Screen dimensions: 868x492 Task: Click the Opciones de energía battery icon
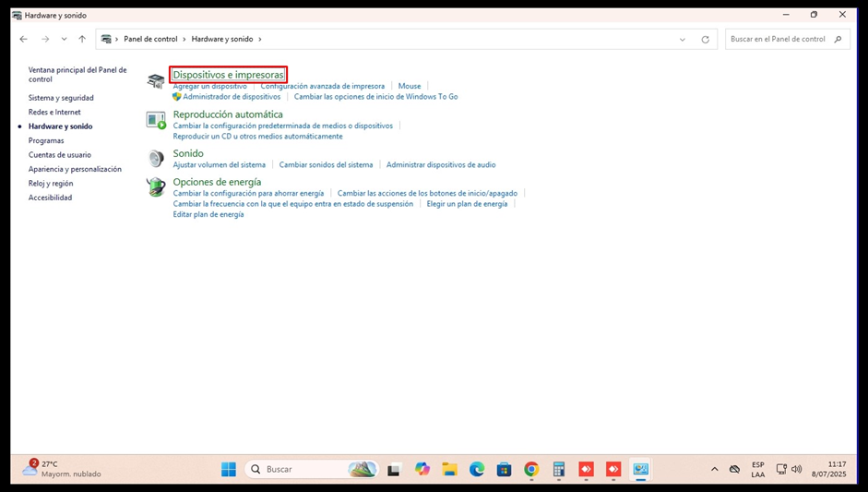156,187
